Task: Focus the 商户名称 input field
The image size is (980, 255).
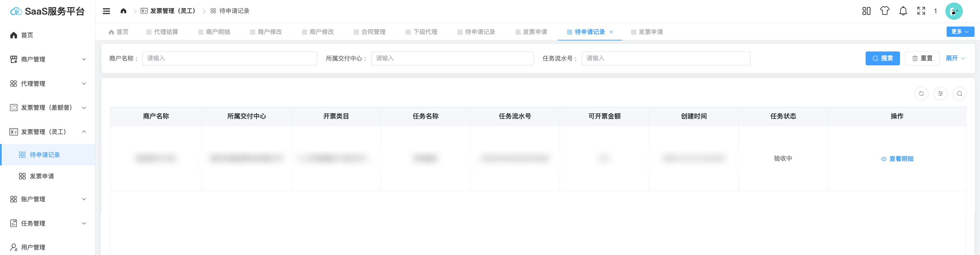Action: click(x=229, y=58)
